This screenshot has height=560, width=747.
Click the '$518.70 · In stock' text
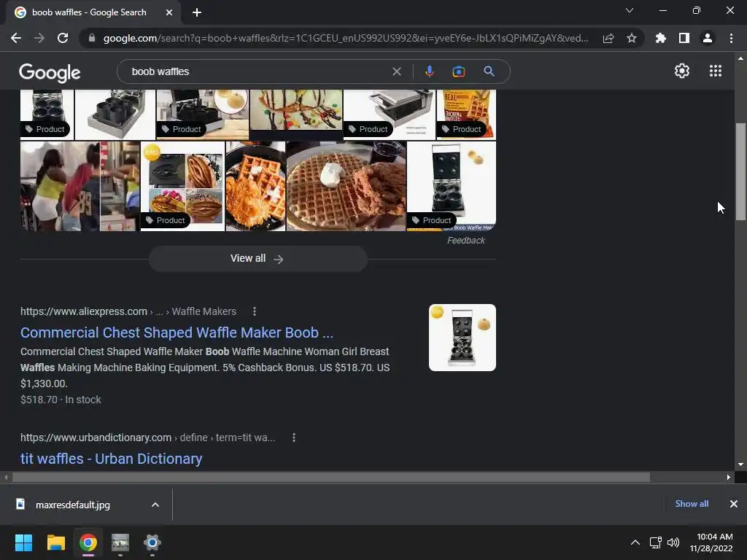(x=61, y=400)
